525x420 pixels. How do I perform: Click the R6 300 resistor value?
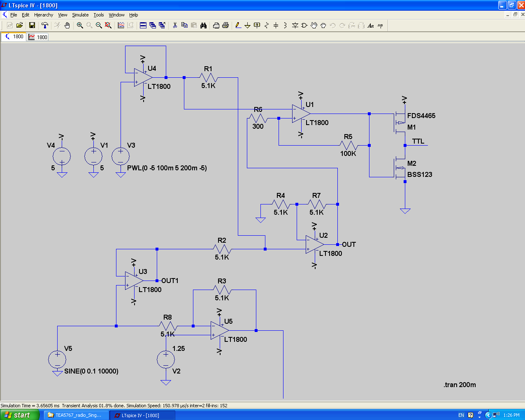tap(258, 126)
